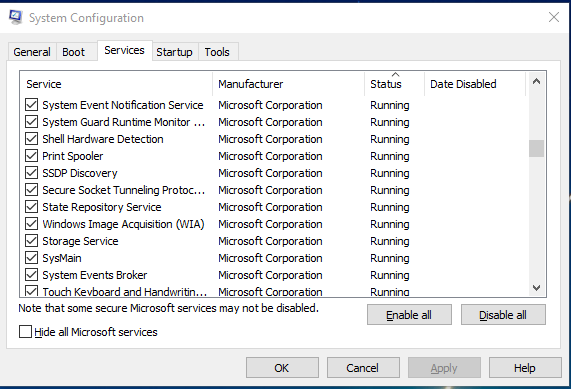
Task: Click Running status of State Repository Service
Action: [x=390, y=207]
